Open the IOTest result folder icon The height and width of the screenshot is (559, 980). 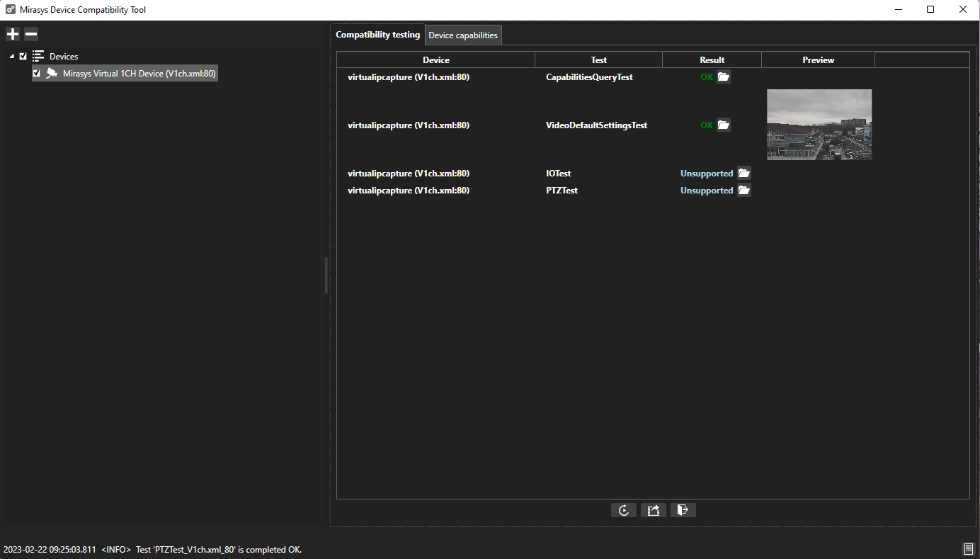[743, 174]
